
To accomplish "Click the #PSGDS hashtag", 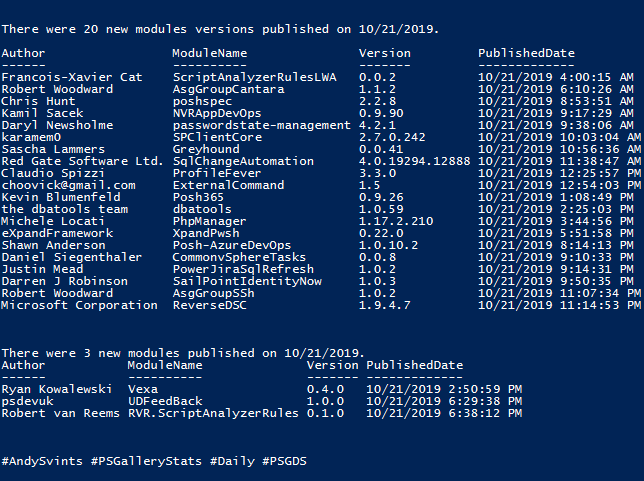I will [x=285, y=461].
